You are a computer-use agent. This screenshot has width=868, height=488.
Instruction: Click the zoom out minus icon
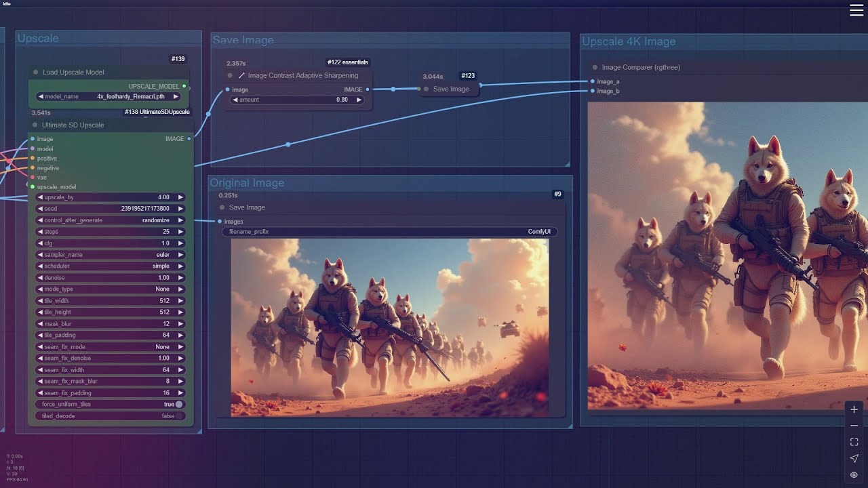pyautogui.click(x=854, y=426)
